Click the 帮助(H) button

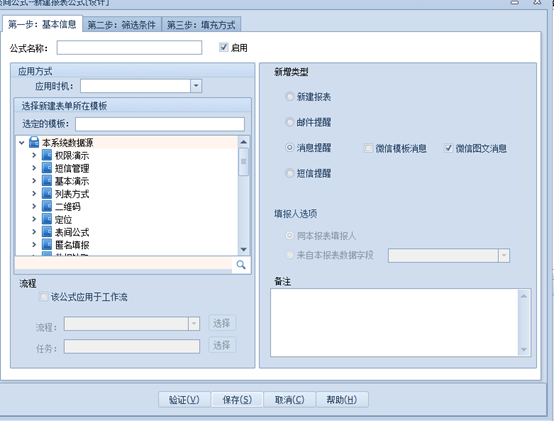click(342, 399)
